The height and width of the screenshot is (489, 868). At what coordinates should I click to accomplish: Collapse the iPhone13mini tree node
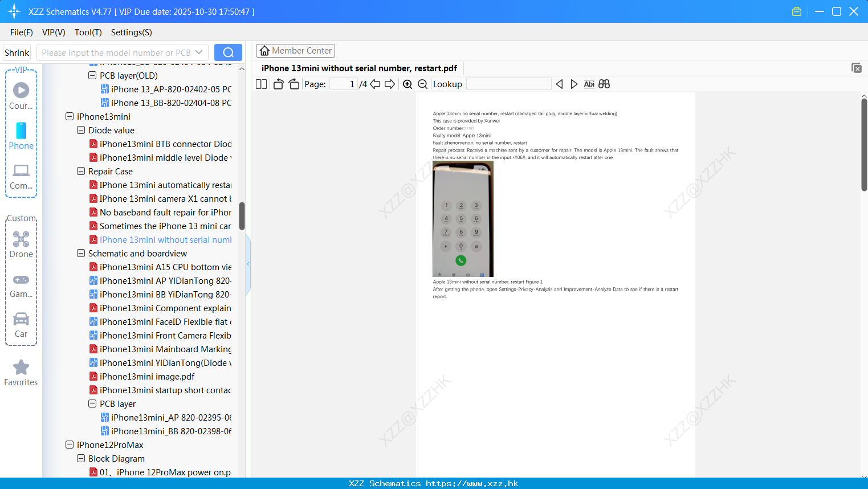point(70,116)
